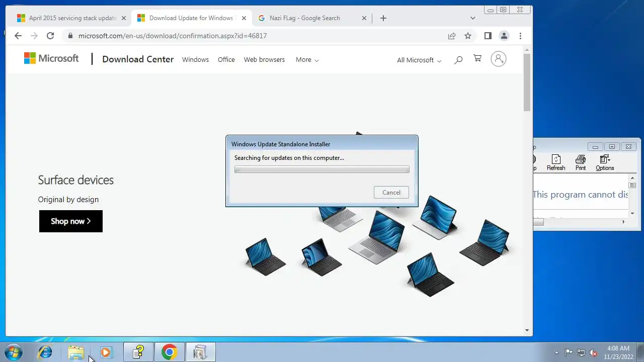644x362 pixels.
Task: Click Windows Update installer taskbar button
Action: pyautogui.click(x=200, y=352)
